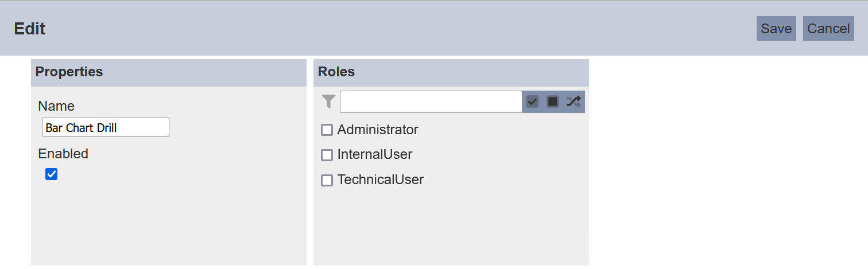Click the InternalUser role label
Image resolution: width=868 pixels, height=269 pixels.
click(x=375, y=154)
